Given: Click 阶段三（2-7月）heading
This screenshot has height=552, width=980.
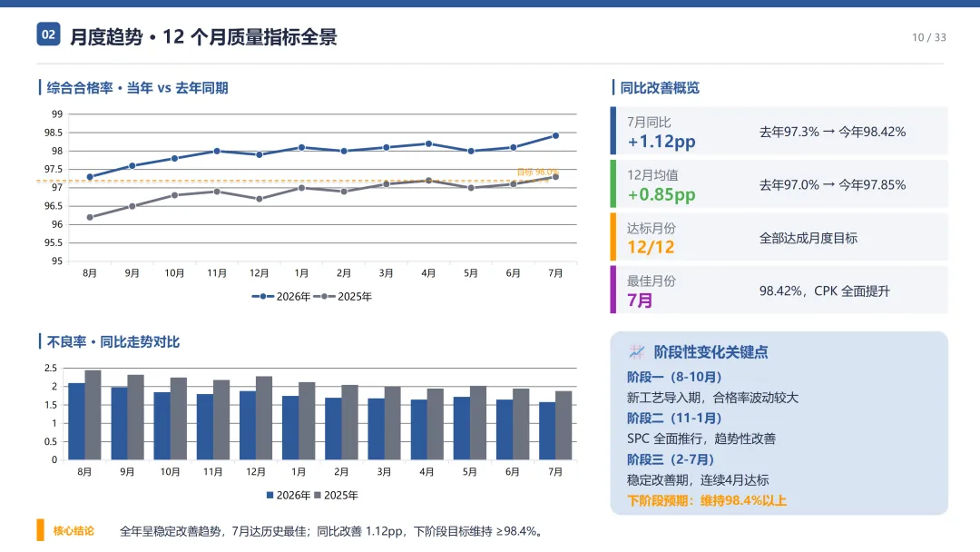Looking at the screenshot, I should [671, 459].
